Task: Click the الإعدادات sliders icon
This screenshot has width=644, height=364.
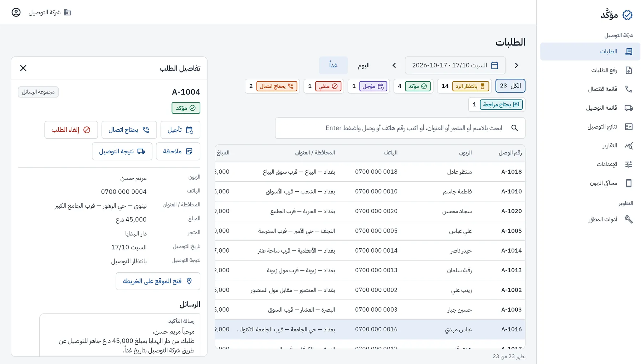Action: click(x=629, y=164)
